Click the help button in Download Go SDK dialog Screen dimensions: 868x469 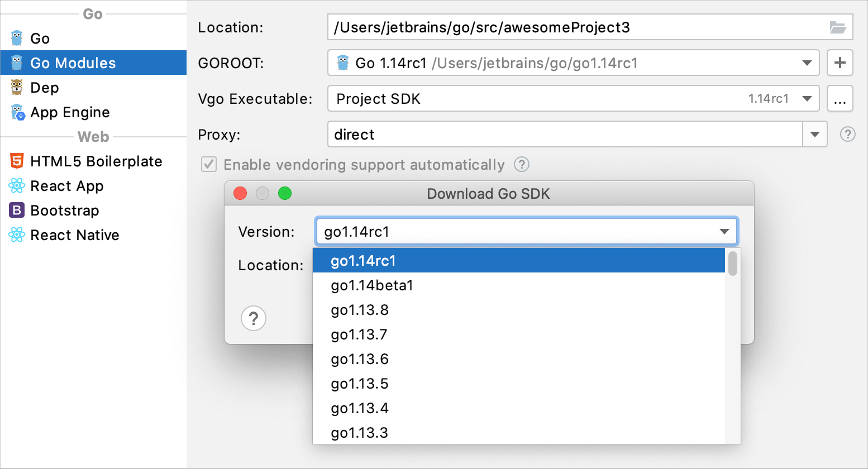point(253,318)
